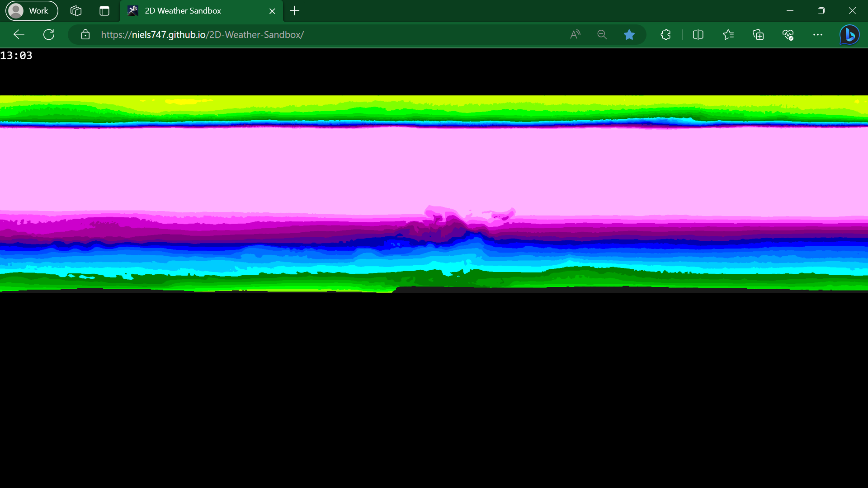
Task: Close the 2D Weather Sandbox tab
Action: coord(272,11)
